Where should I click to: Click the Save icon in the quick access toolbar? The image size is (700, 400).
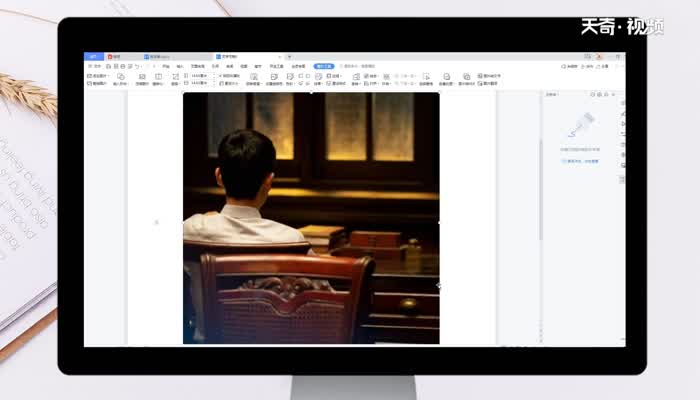(109, 67)
